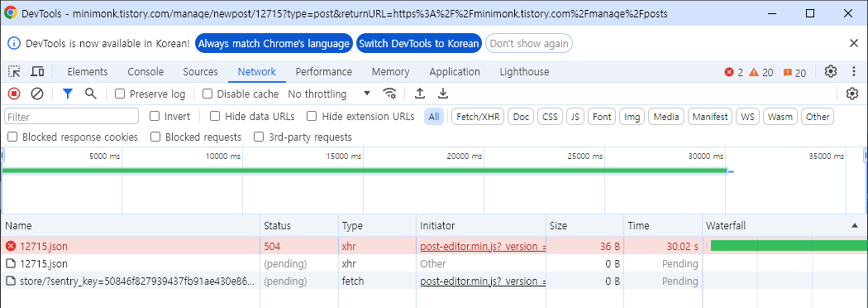
Task: Check 3rd-party requests checkbox
Action: point(259,137)
